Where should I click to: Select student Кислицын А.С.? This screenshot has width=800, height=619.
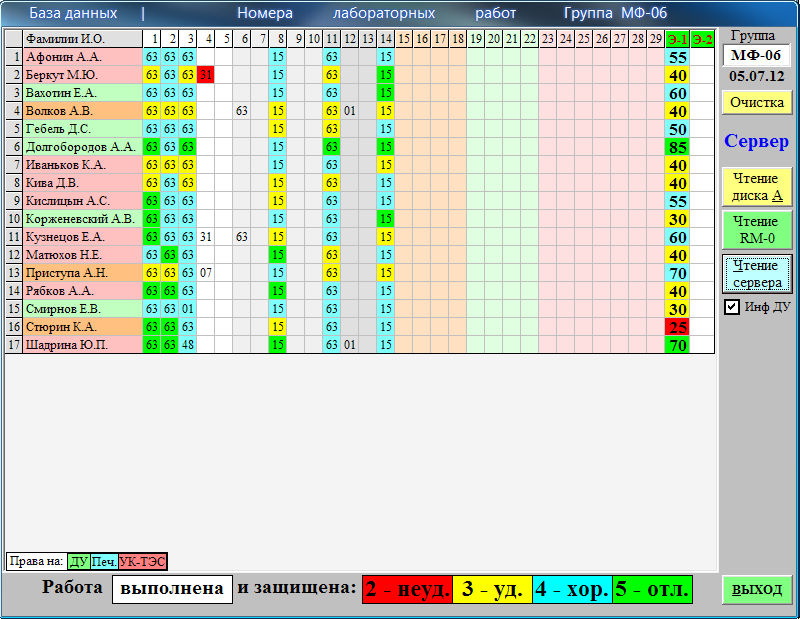tap(83, 201)
